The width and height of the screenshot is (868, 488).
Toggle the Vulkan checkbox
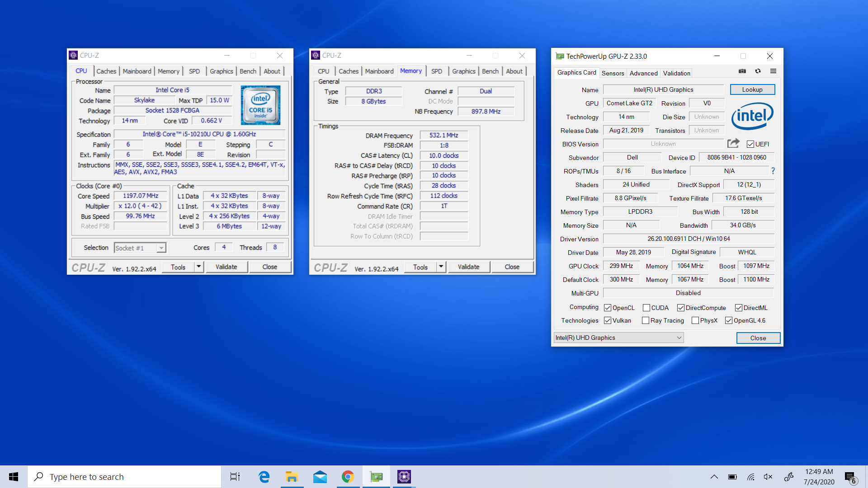[x=608, y=320]
